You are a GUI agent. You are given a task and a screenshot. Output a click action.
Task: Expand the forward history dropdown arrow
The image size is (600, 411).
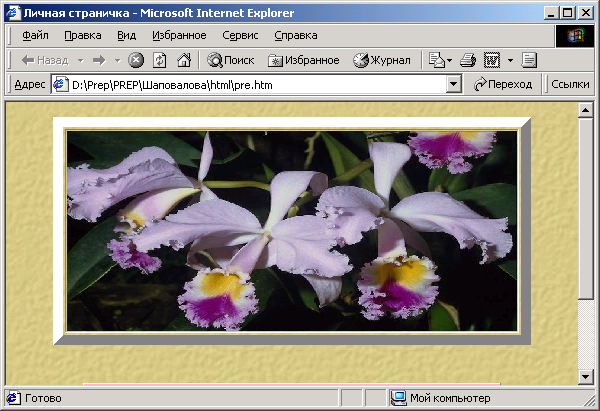click(117, 60)
